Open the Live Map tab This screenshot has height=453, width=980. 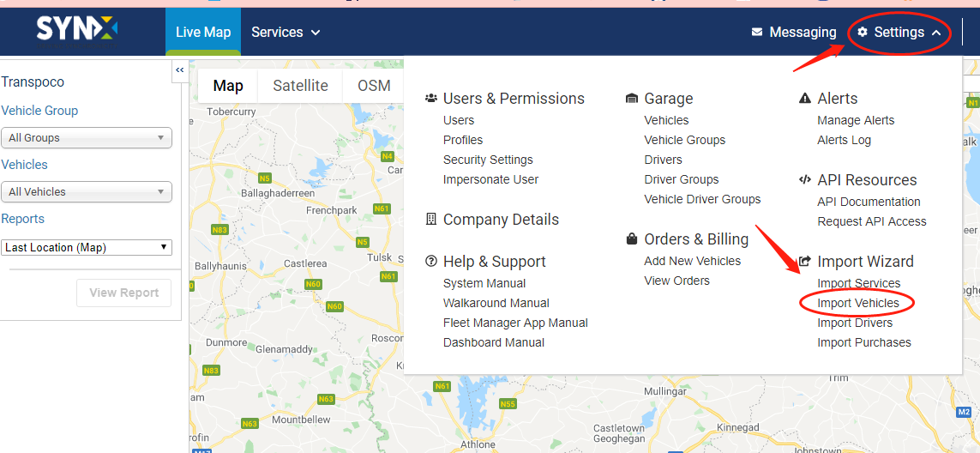(x=203, y=32)
